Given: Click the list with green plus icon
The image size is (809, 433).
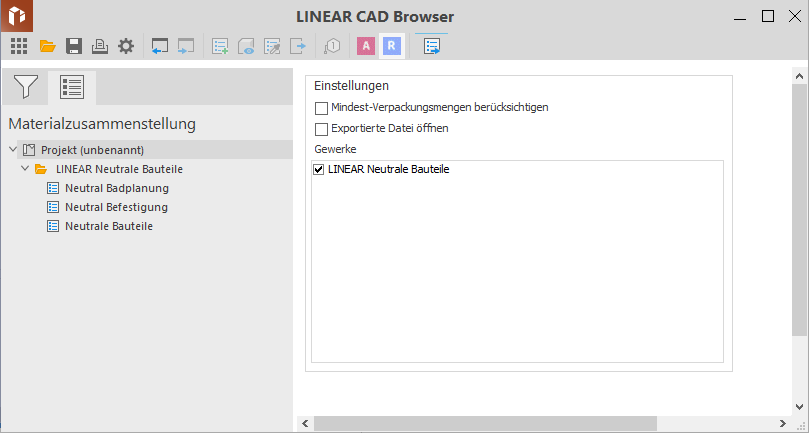Looking at the screenshot, I should click(220, 46).
